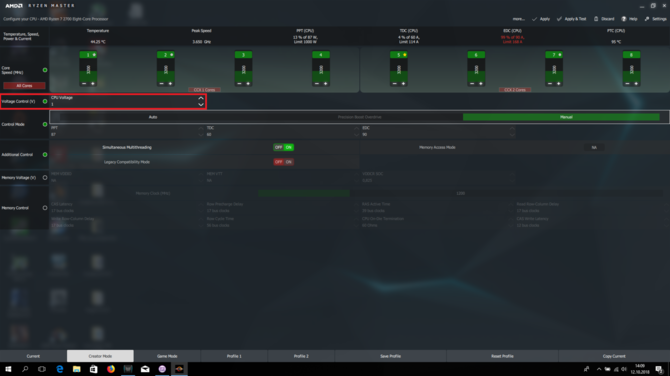Click the CPU Voltage value field
670x376 pixels.
click(123, 104)
